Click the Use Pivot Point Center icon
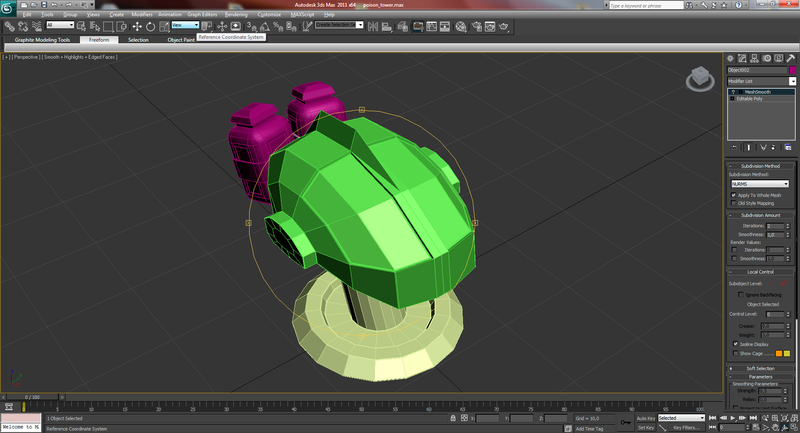The image size is (800, 433). [x=207, y=26]
